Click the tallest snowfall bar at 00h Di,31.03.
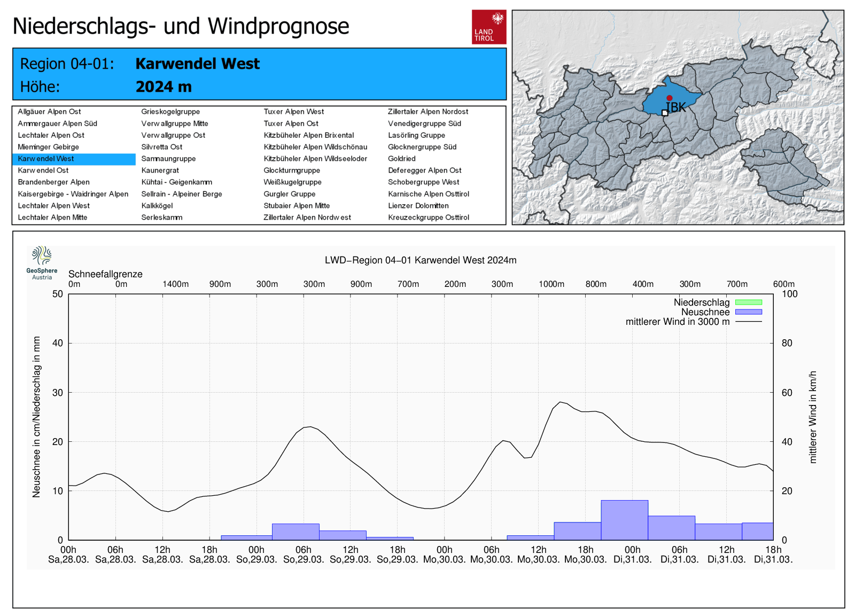Image resolution: width=855 pixels, height=616 pixels. (624, 520)
